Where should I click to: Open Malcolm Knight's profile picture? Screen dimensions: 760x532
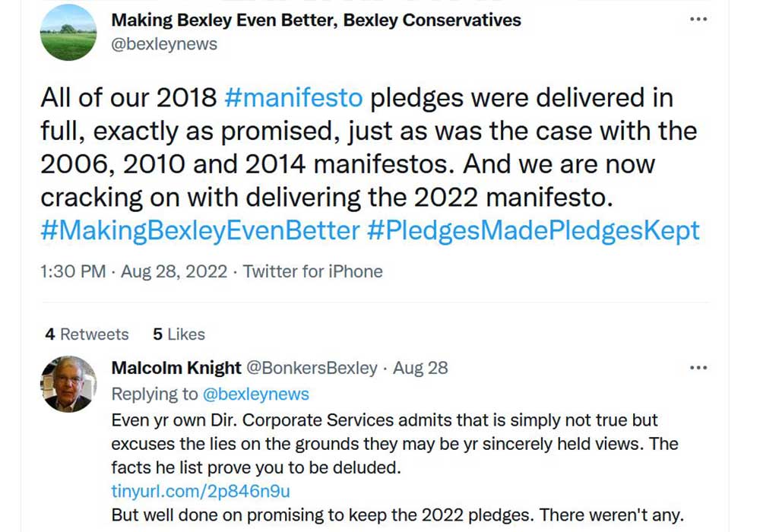[68, 384]
